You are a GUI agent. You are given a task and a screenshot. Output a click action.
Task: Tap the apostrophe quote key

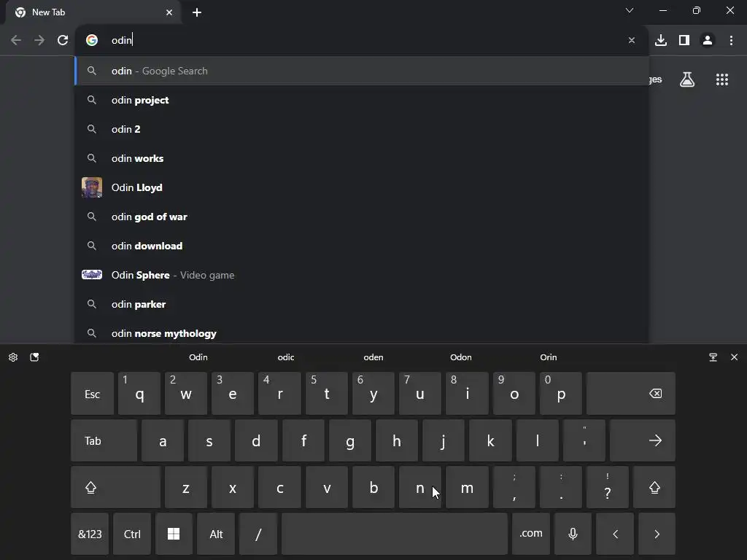584,440
